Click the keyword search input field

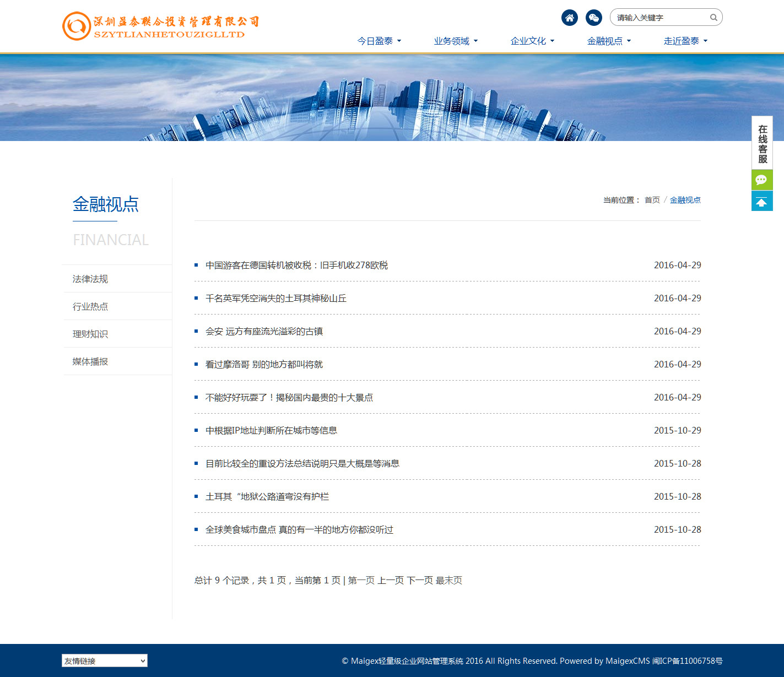pyautogui.click(x=660, y=18)
